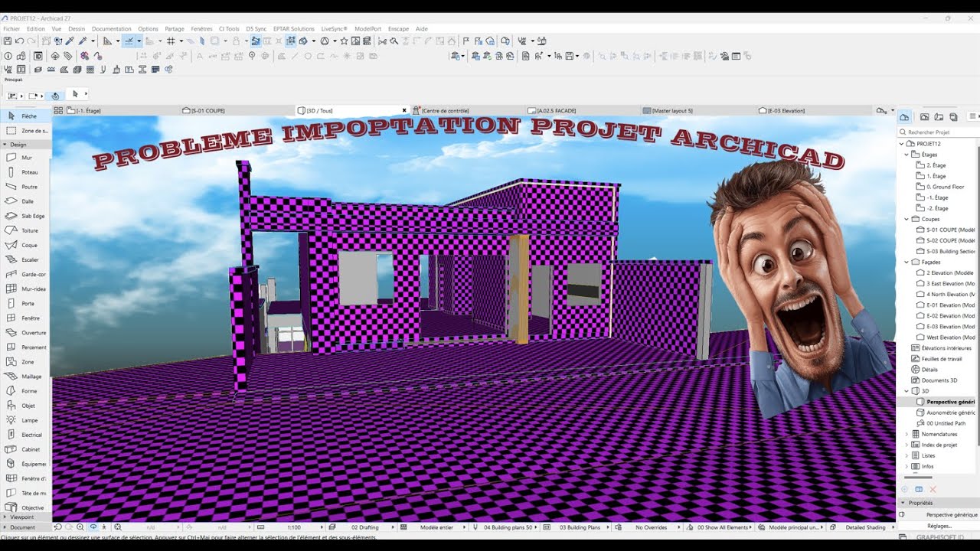Viewport: 980px width, 551px height.
Task: Select the Escalier stair tool
Action: pos(24,259)
